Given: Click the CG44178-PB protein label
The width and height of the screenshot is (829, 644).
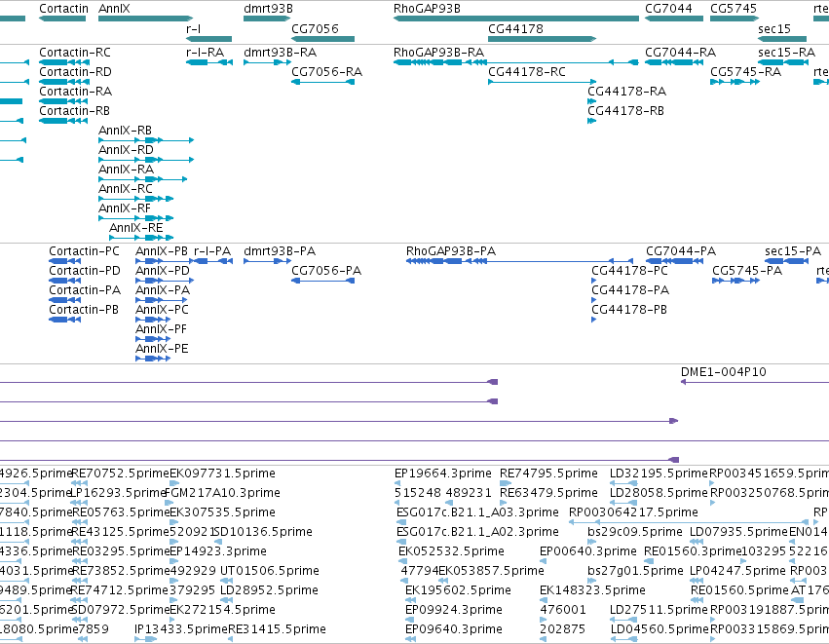Looking at the screenshot, I should (x=629, y=310).
